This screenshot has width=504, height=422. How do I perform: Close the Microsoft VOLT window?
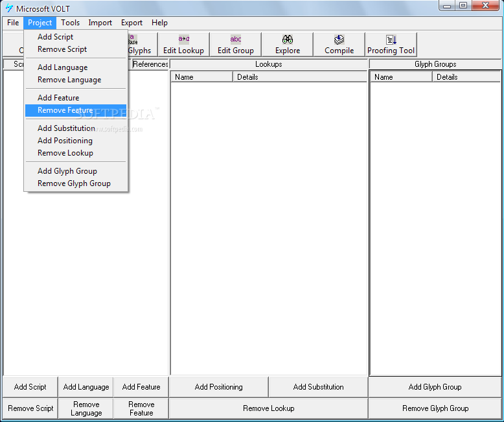tap(486, 5)
